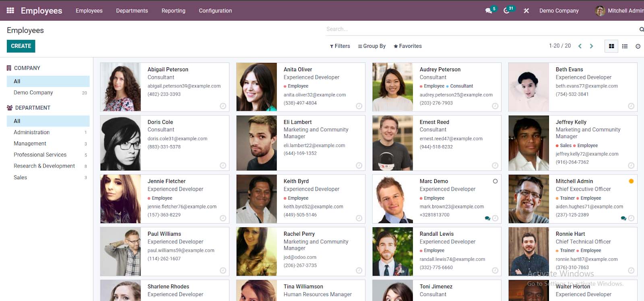Open Abigail Peterson's photo thumbnail

[x=121, y=87]
